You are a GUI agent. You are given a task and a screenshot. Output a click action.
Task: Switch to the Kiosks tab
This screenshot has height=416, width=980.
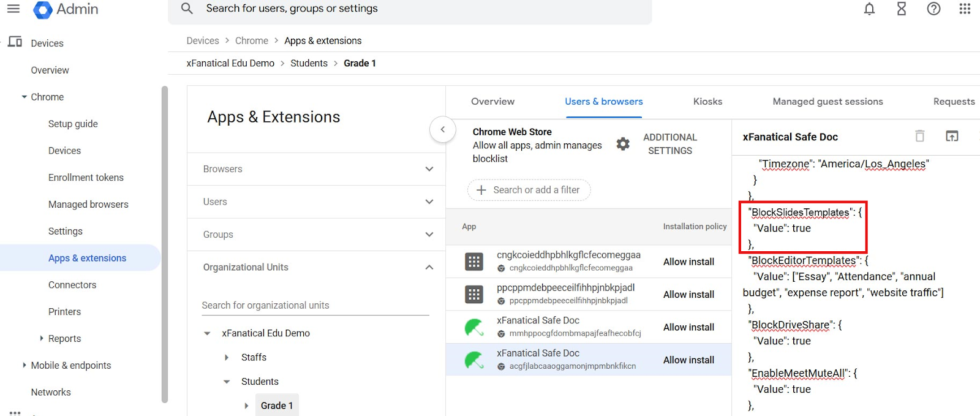click(707, 102)
